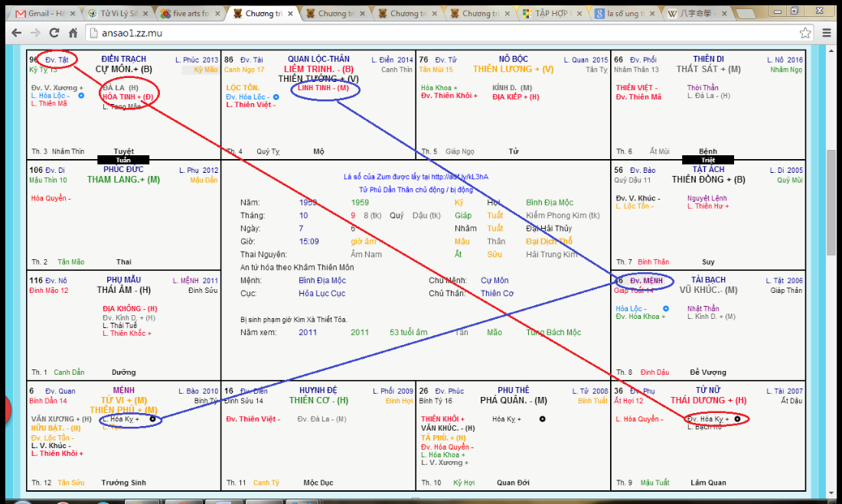Select the THÁI DƯƠNG star in Tử Nữ palace
The image size is (842, 504).
click(x=708, y=401)
